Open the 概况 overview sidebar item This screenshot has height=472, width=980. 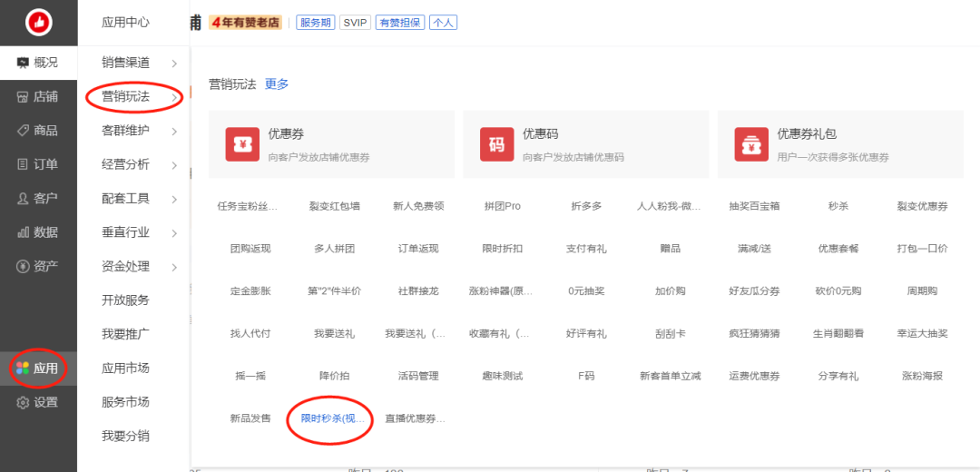point(39,63)
